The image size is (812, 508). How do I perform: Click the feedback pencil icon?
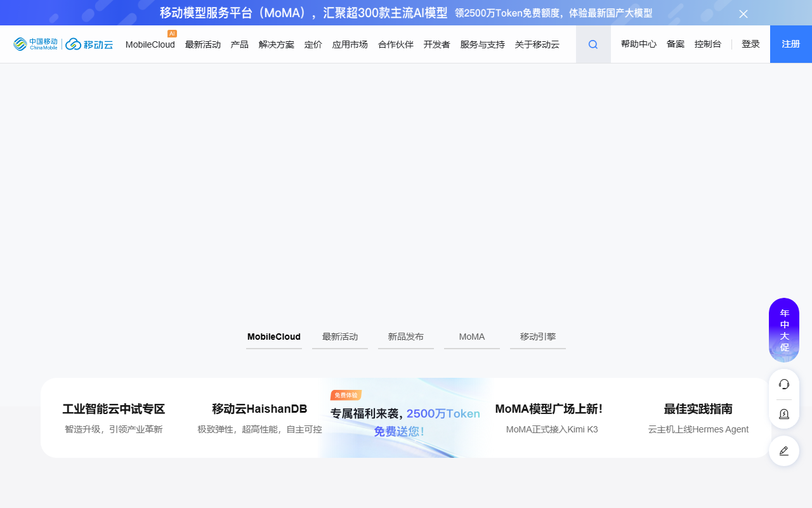point(784,451)
